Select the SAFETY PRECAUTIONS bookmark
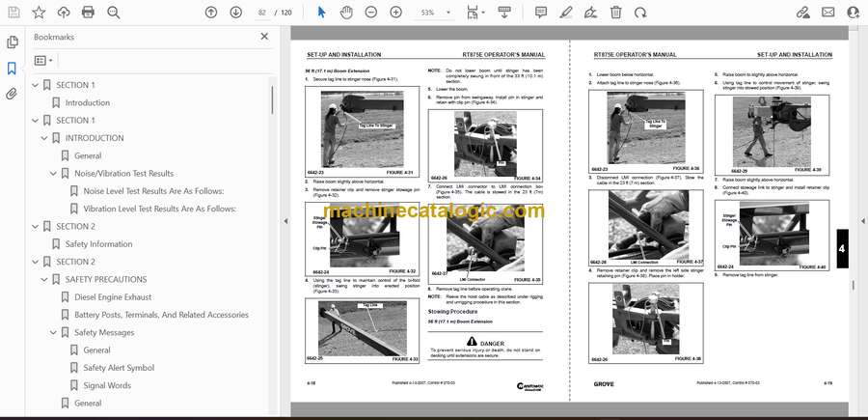 106,280
